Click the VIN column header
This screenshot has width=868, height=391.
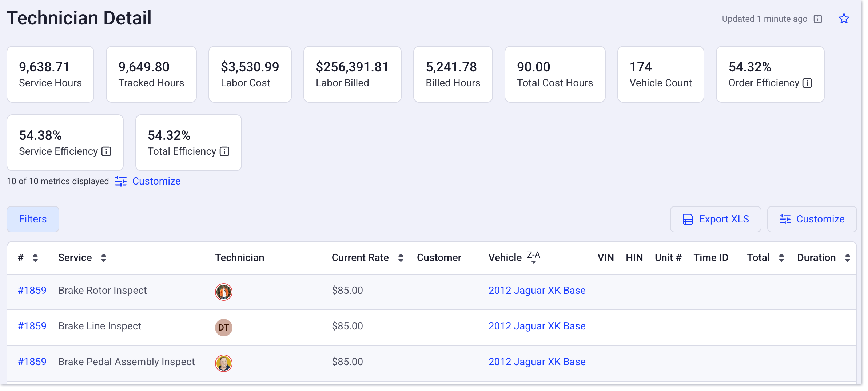click(606, 258)
